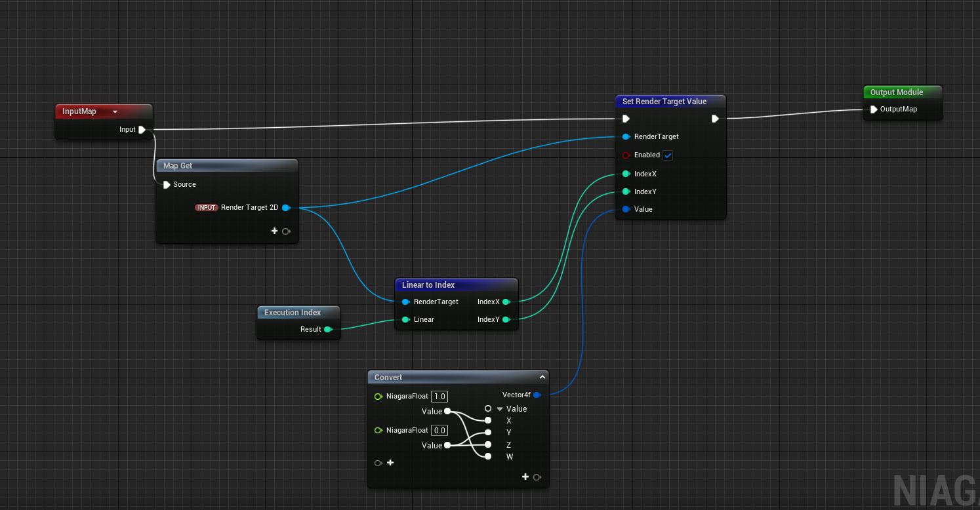Select the Linear to Index node header

[428, 285]
